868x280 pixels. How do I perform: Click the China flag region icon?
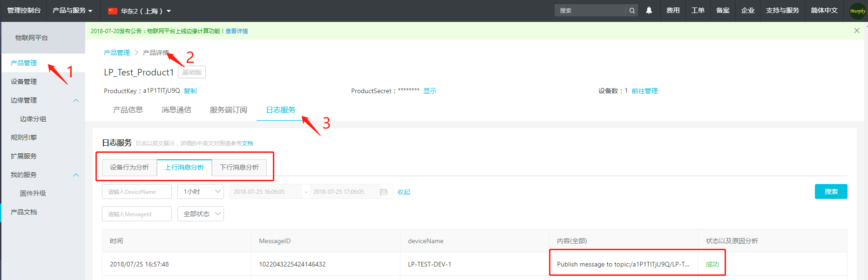click(112, 11)
